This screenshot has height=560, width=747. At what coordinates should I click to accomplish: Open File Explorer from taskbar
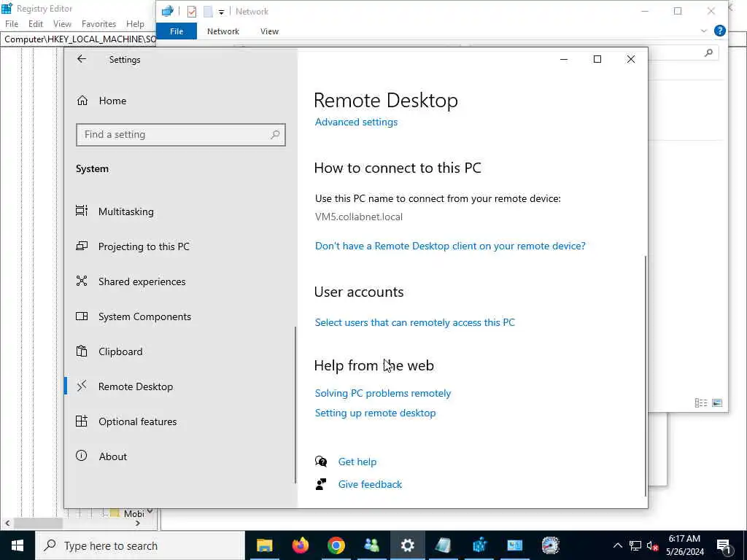[x=264, y=545]
